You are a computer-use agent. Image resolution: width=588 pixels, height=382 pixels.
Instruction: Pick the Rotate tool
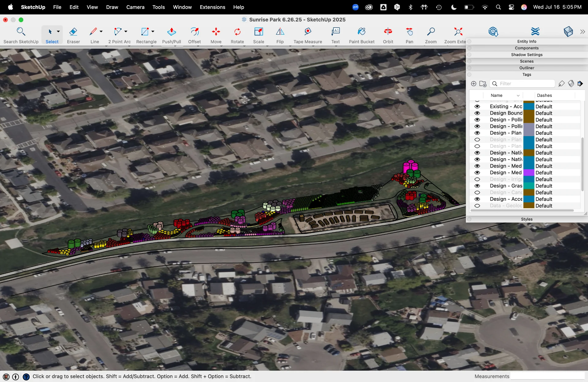coord(237,35)
